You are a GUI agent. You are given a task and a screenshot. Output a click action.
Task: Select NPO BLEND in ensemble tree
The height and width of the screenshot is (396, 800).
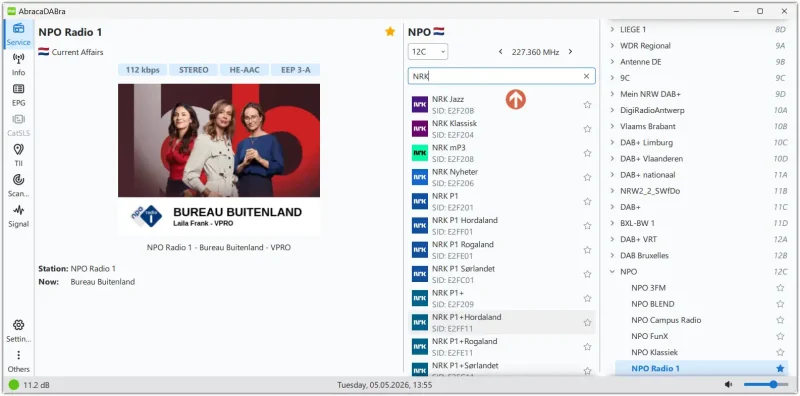(653, 304)
